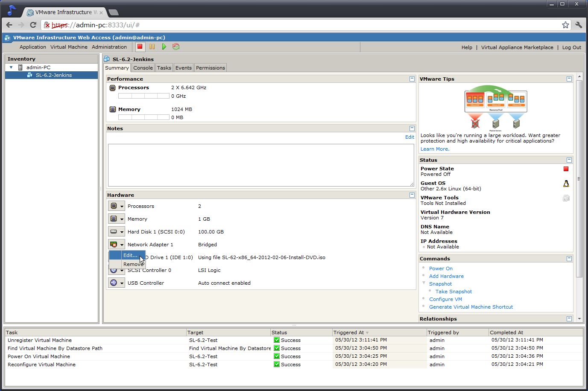The height and width of the screenshot is (391, 588).
Task: Collapse the admin-PC inventory tree node
Action: pyautogui.click(x=11, y=67)
